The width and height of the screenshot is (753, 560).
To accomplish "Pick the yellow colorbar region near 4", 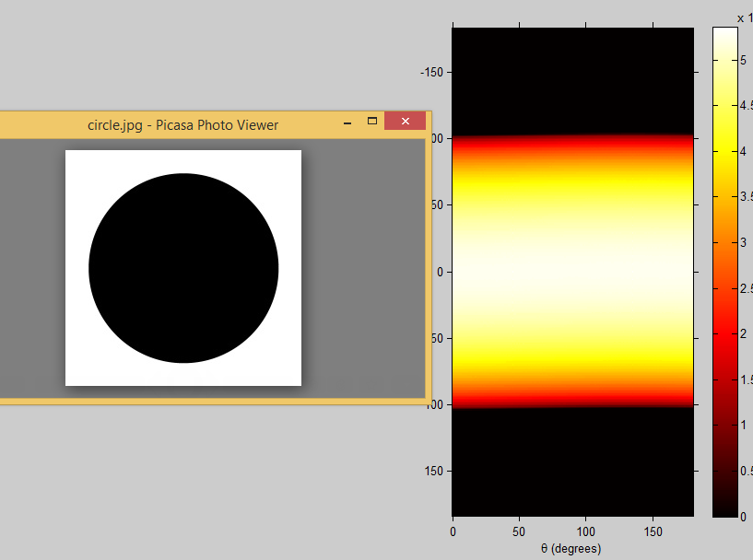I will point(724,151).
